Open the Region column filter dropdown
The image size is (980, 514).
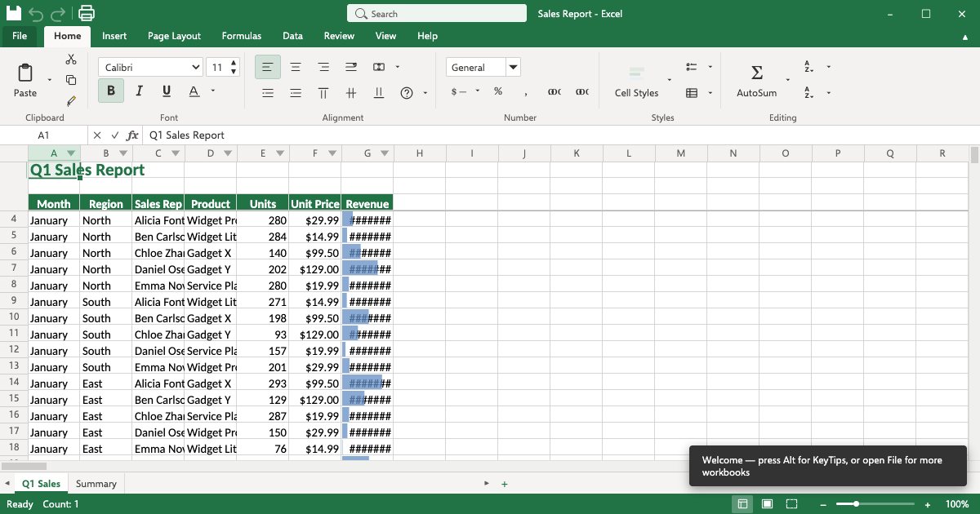[124, 153]
